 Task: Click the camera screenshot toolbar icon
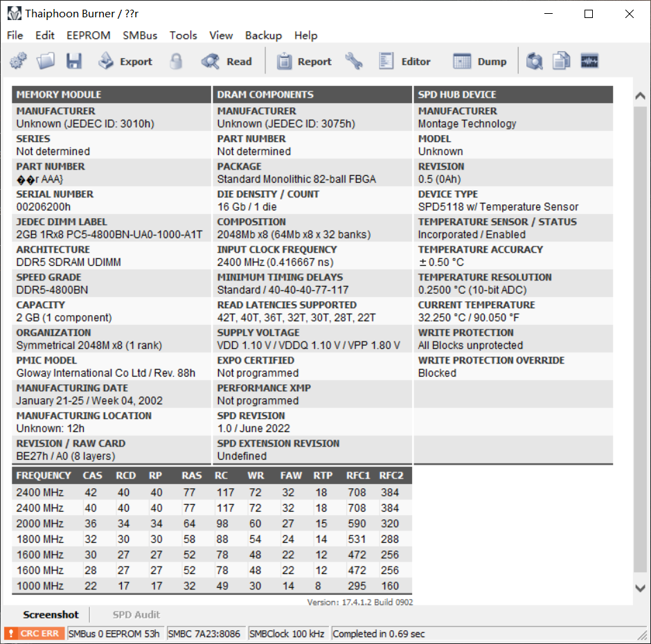tap(535, 62)
